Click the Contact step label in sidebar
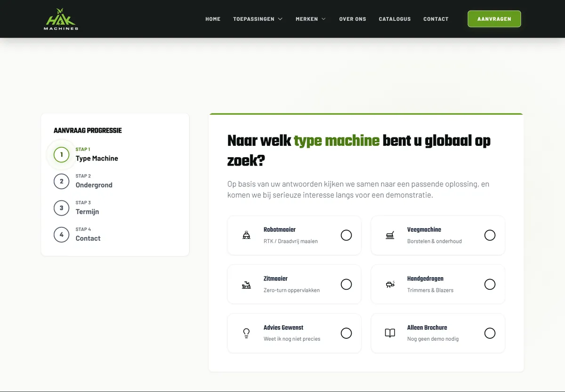 88,239
